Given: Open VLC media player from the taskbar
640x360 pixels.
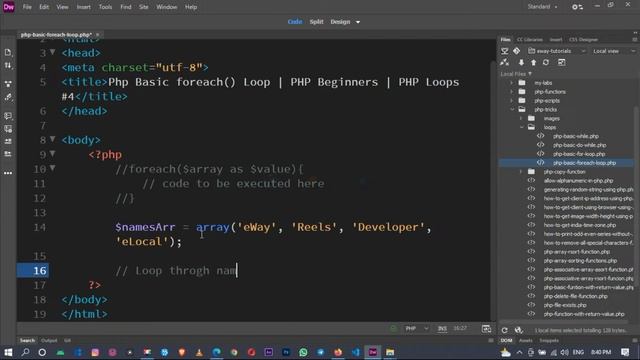Looking at the screenshot, I should [199, 352].
